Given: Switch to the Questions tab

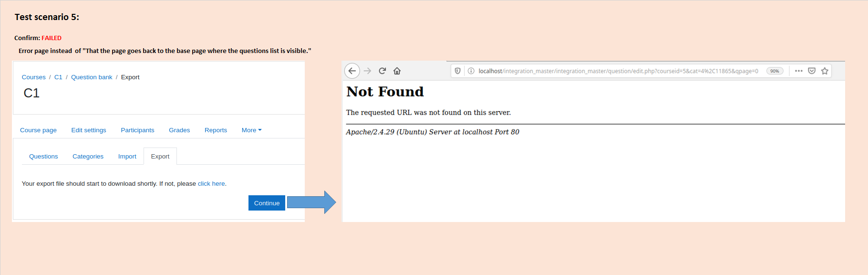Looking at the screenshot, I should tap(43, 156).
